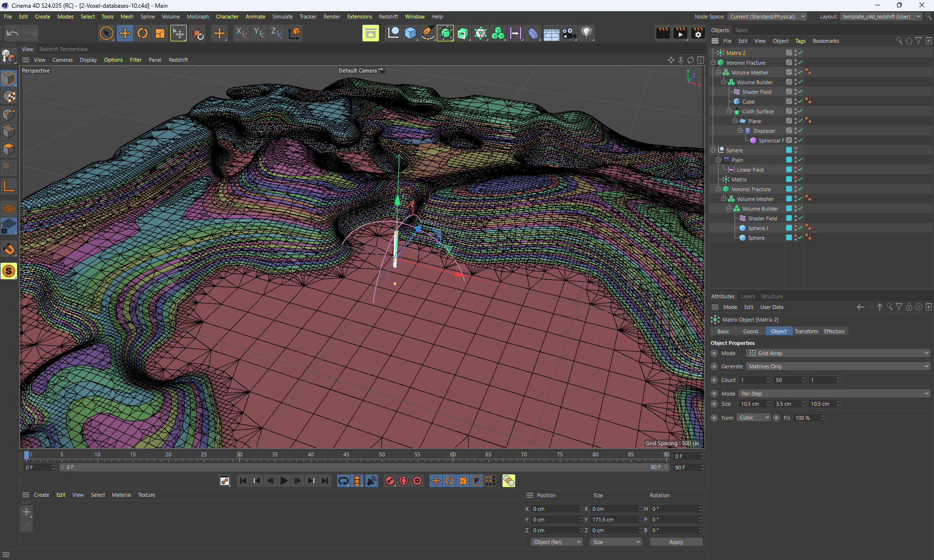This screenshot has height=560, width=934.
Task: Add a Cube primitive from toolbar
Action: point(410,33)
